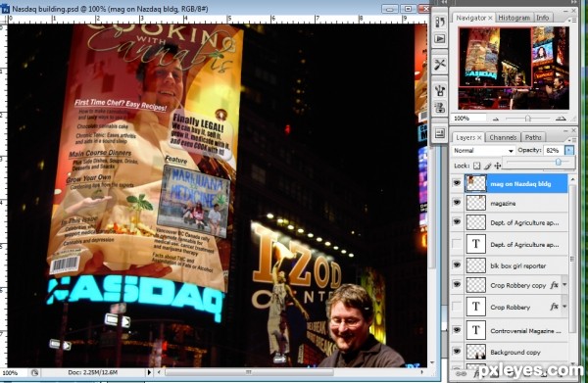Hide the Crop Robbery copy layer

pyautogui.click(x=457, y=285)
